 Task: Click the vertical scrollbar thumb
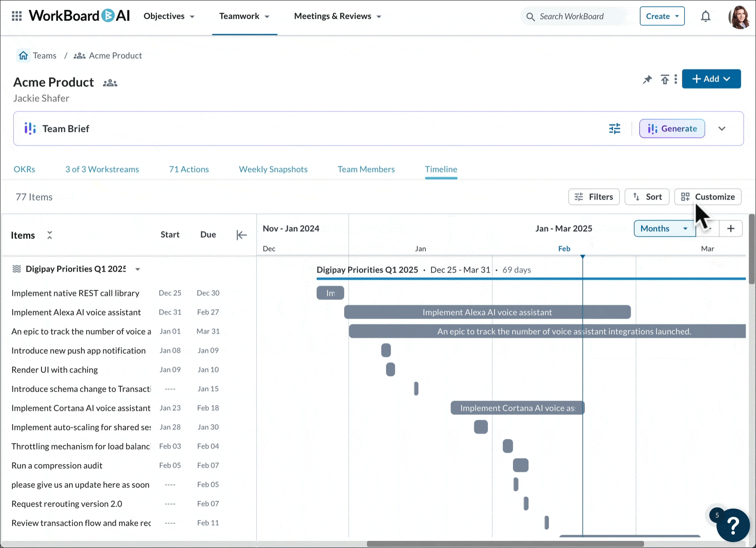tap(752, 250)
